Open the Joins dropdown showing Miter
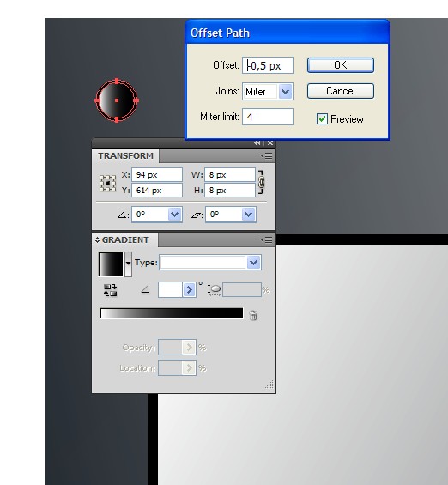Image resolution: width=448 pixels, height=485 pixels. 268,92
